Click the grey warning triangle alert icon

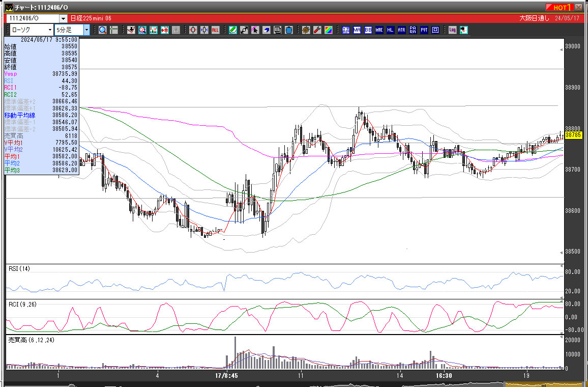pyautogui.click(x=176, y=30)
